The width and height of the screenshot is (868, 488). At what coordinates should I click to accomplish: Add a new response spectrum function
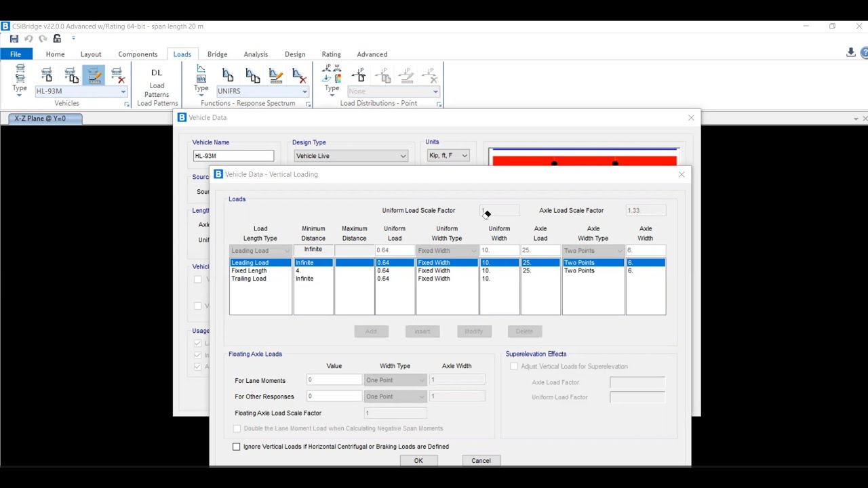point(228,75)
